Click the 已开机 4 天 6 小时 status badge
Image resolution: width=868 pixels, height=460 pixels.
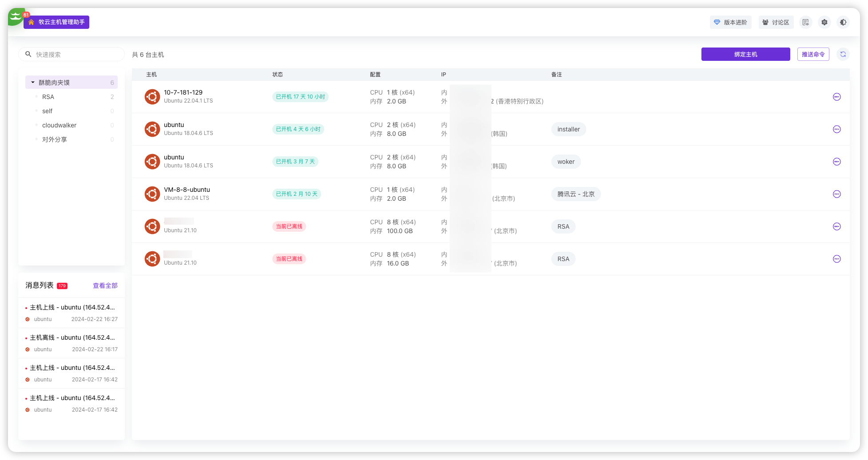pos(298,129)
